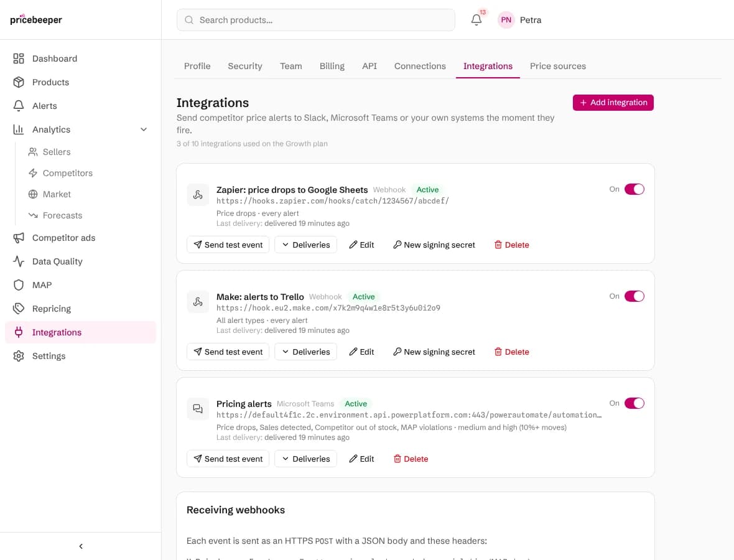The image size is (734, 560).
Task: Focus the Search products field
Action: (x=316, y=20)
